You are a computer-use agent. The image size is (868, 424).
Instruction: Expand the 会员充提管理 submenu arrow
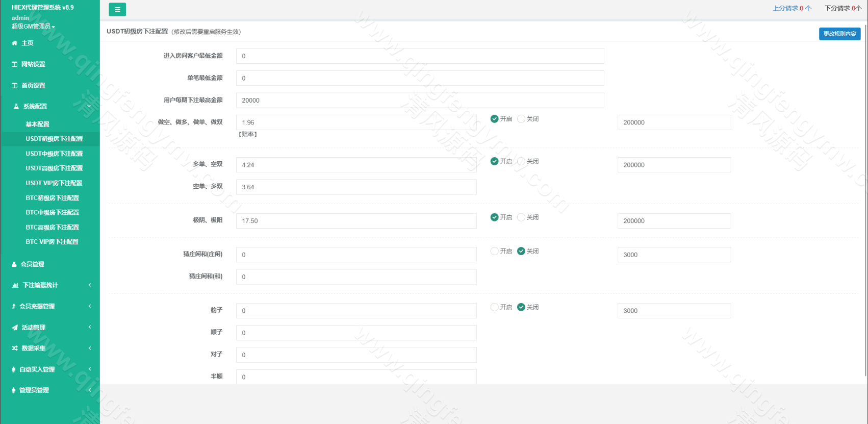(x=90, y=306)
